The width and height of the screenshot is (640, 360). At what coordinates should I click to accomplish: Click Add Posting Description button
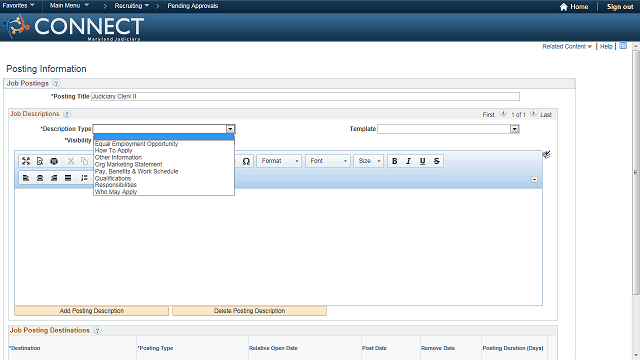(x=91, y=311)
